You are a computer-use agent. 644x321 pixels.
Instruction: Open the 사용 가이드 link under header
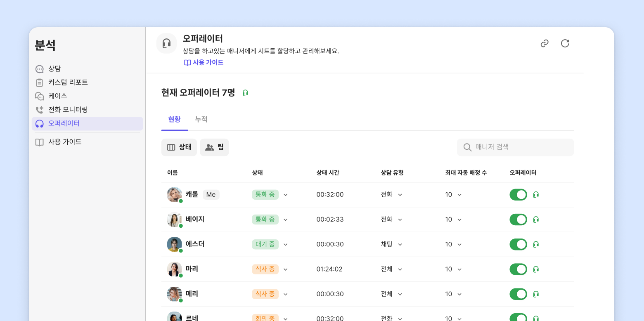tap(204, 62)
